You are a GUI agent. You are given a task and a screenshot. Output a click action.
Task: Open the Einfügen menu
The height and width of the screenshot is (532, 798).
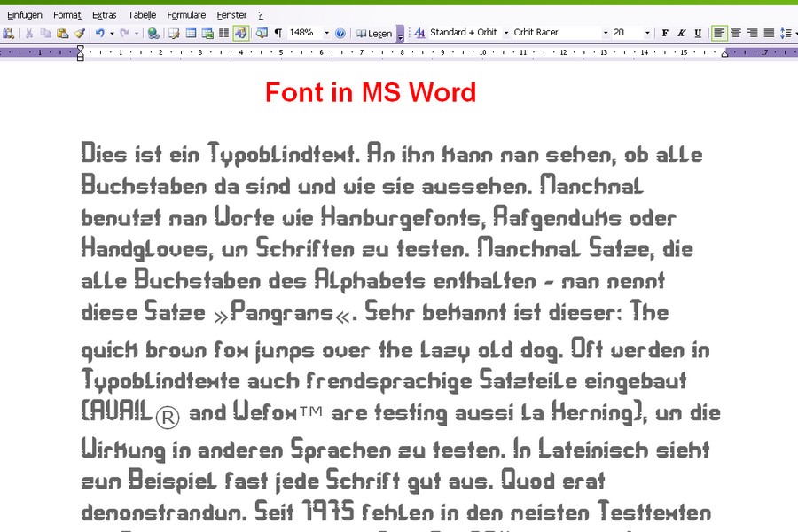pyautogui.click(x=25, y=15)
